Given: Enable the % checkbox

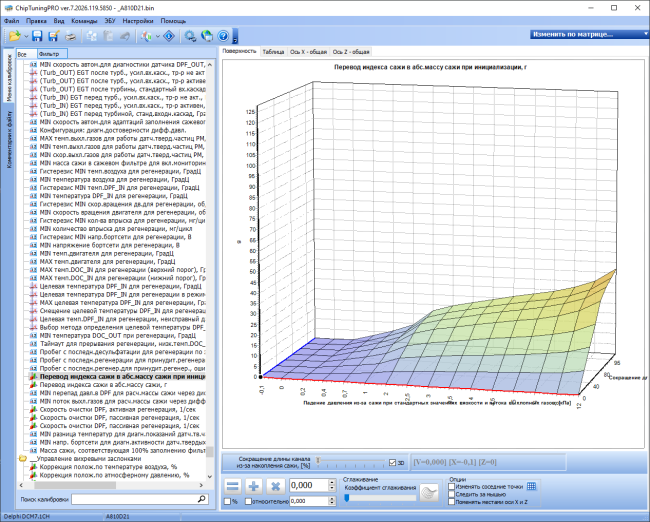Looking at the screenshot, I should (227, 501).
